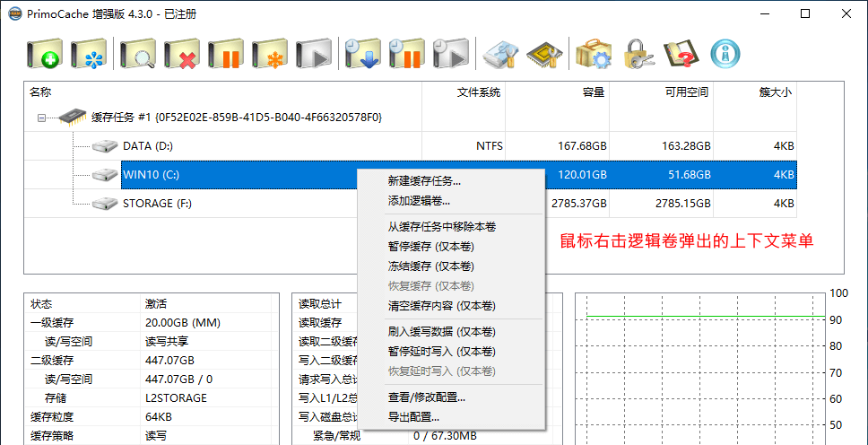Click the 状态 row showing 激活
Viewport: 868px width, 445px height.
pyautogui.click(x=152, y=303)
